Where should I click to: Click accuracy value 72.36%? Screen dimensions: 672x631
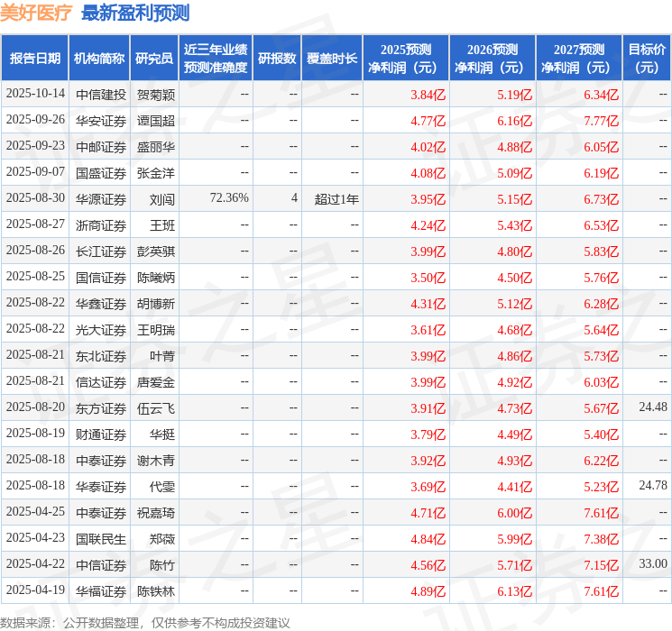click(x=229, y=198)
